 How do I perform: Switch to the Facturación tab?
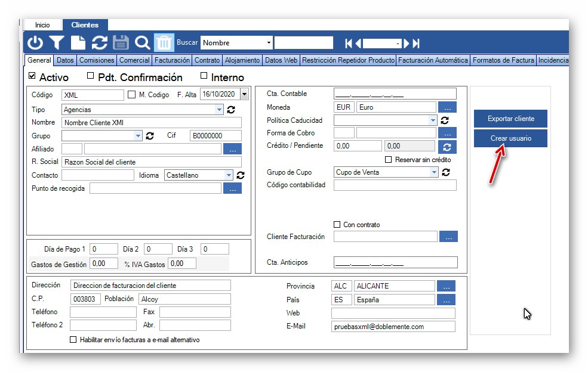click(172, 60)
